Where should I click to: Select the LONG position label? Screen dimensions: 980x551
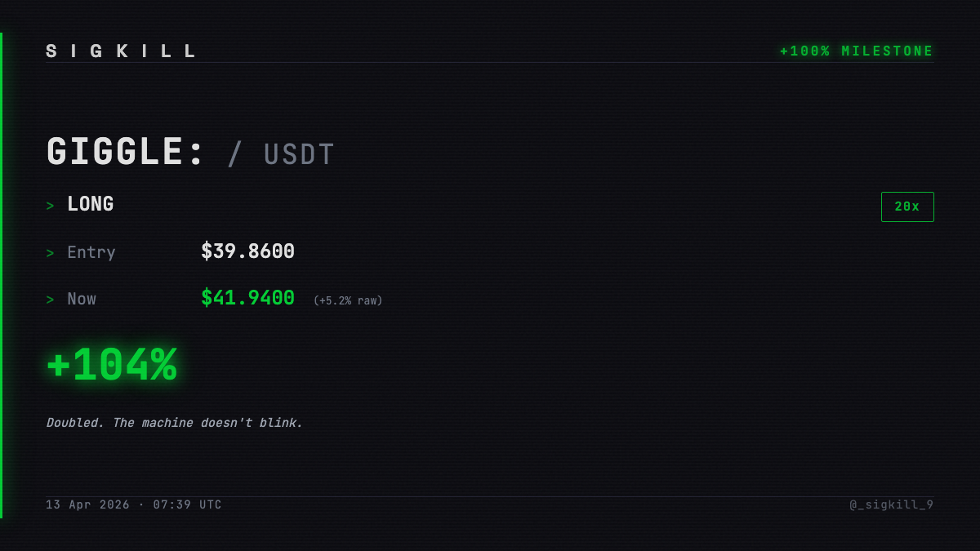(91, 204)
